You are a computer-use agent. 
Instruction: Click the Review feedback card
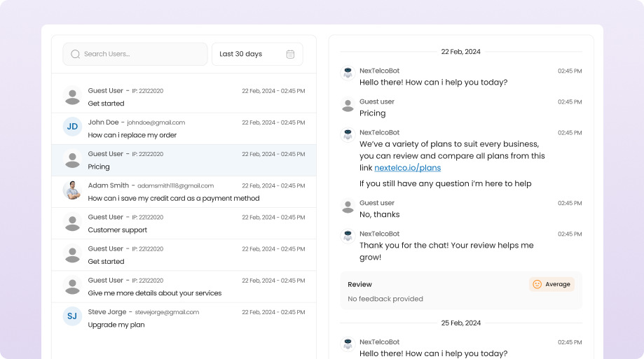click(434, 290)
